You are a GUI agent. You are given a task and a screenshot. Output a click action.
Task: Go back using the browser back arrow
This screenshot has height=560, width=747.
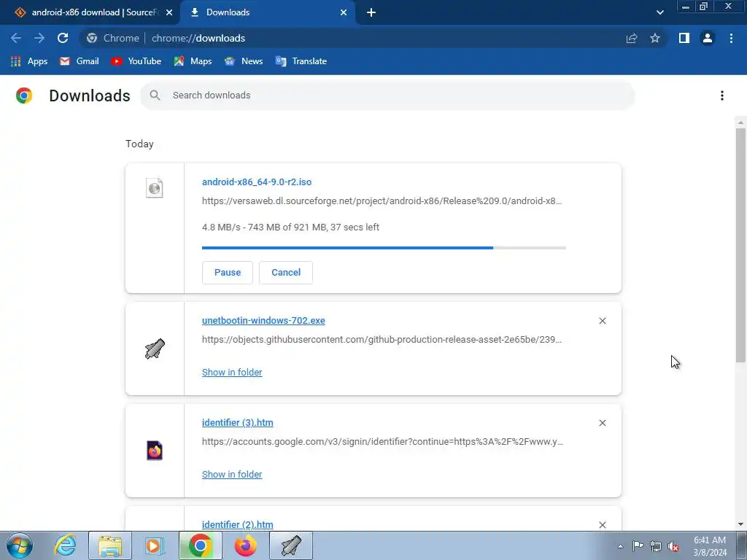(x=16, y=38)
